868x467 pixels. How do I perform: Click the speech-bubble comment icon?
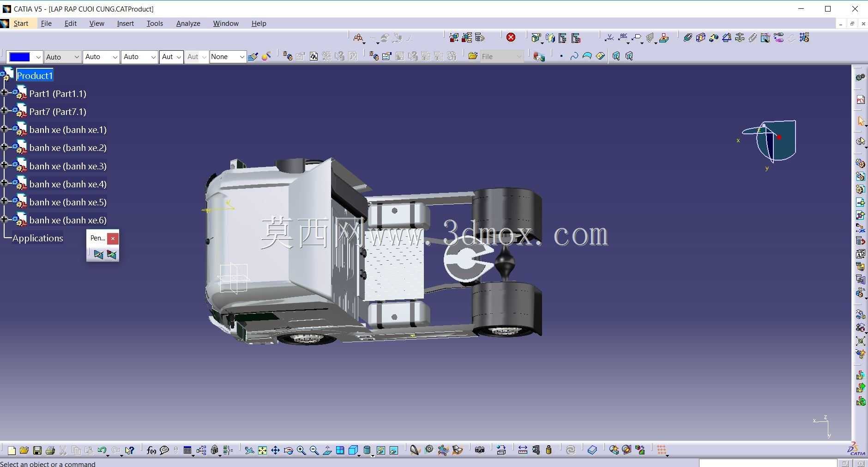coord(164,450)
